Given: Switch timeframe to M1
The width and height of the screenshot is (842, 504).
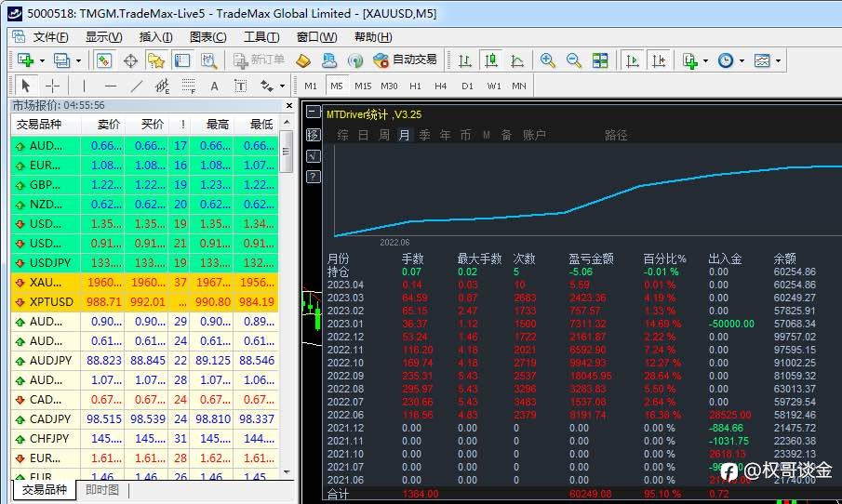Looking at the screenshot, I should [x=311, y=86].
